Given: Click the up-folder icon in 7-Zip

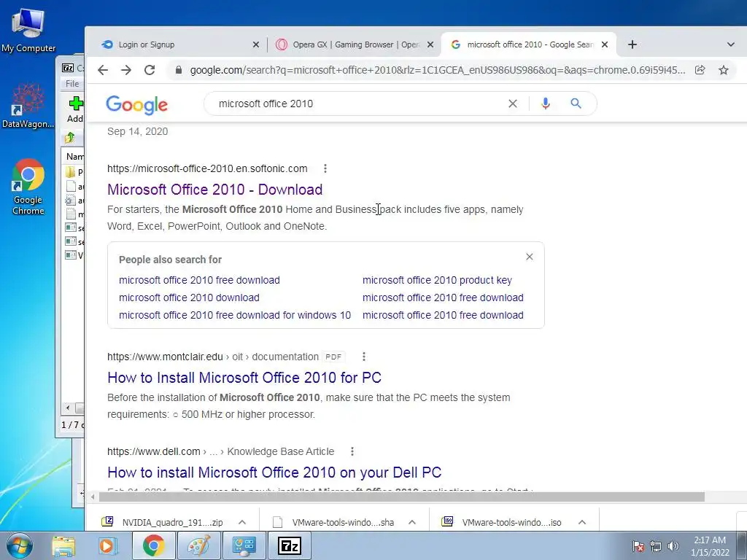Looking at the screenshot, I should point(70,138).
